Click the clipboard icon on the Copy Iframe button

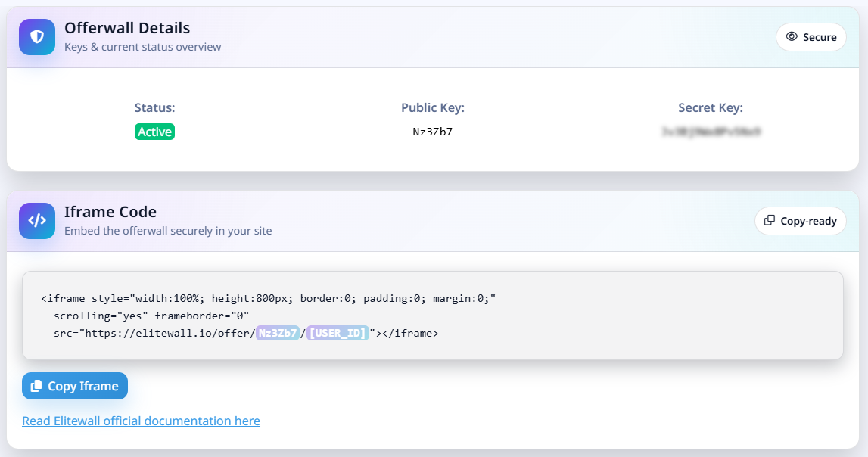pyautogui.click(x=36, y=386)
